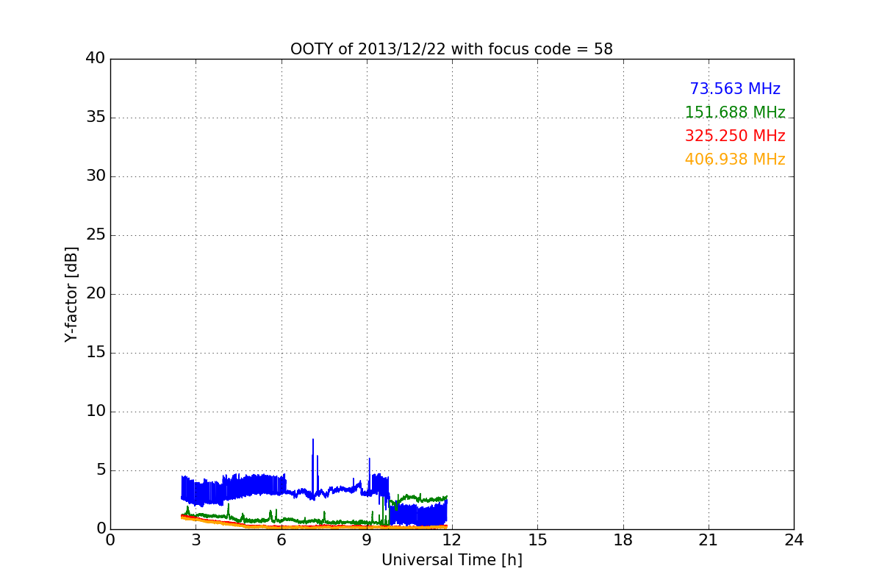Screen dimensions: 882x588
Task: Click the plot title 'OOTY of 2013/12/22 with focus code = 58'
Action: (x=451, y=49)
